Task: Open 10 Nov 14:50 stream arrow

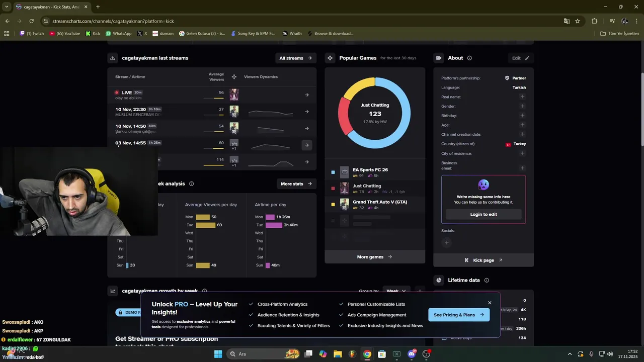Action: [x=307, y=128]
